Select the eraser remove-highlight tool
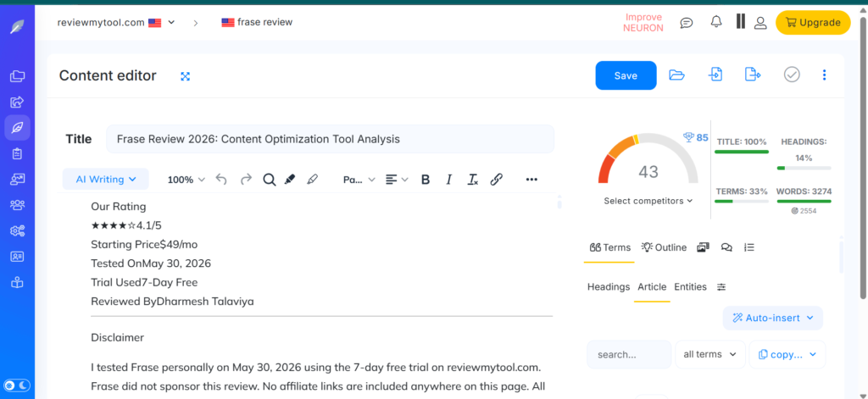The image size is (868, 399). click(x=312, y=180)
